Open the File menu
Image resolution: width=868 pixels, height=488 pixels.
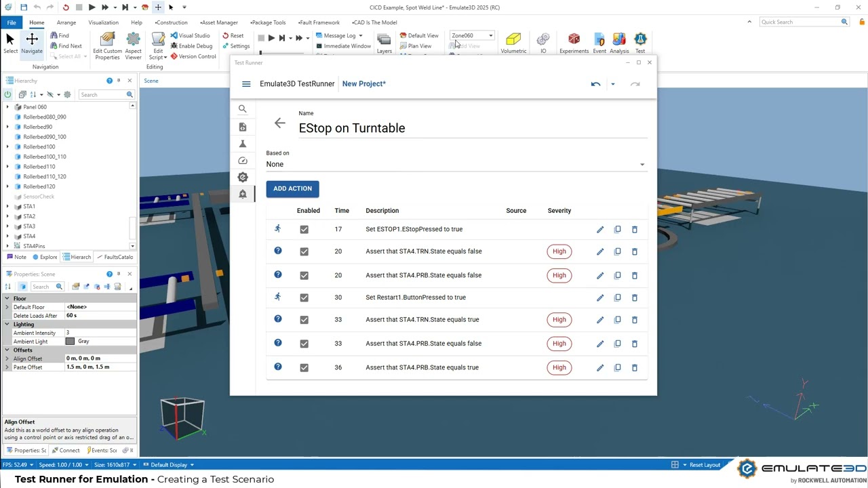tap(12, 22)
